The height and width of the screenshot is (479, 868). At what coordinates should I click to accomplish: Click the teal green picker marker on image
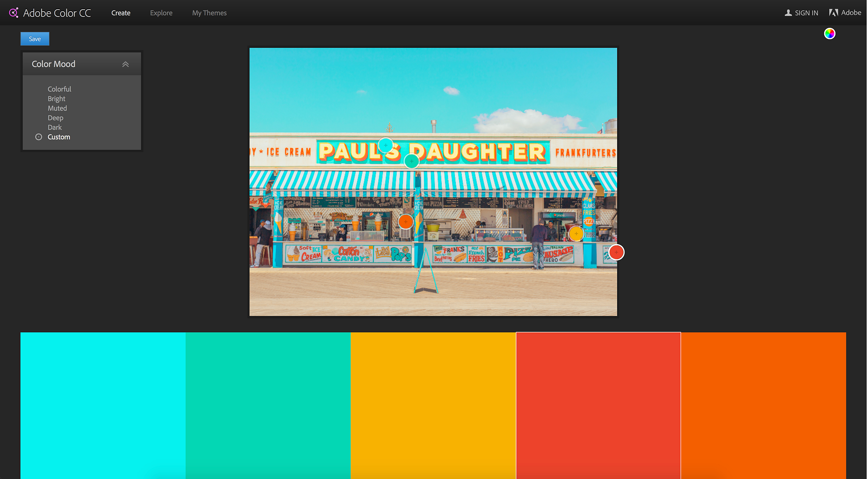(411, 162)
